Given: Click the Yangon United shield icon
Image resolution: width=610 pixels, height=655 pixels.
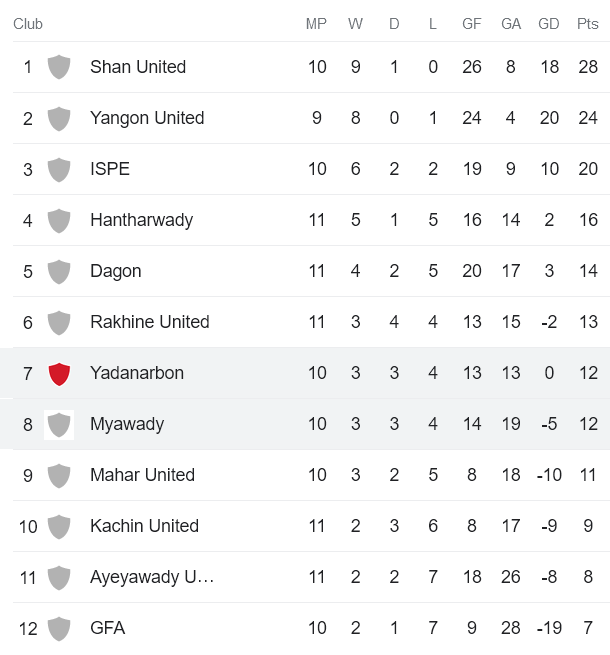Looking at the screenshot, I should click(x=59, y=118).
